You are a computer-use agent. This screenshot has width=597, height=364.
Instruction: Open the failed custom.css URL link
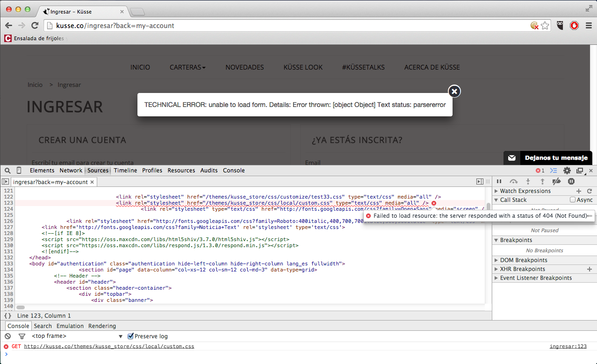pos(109,347)
